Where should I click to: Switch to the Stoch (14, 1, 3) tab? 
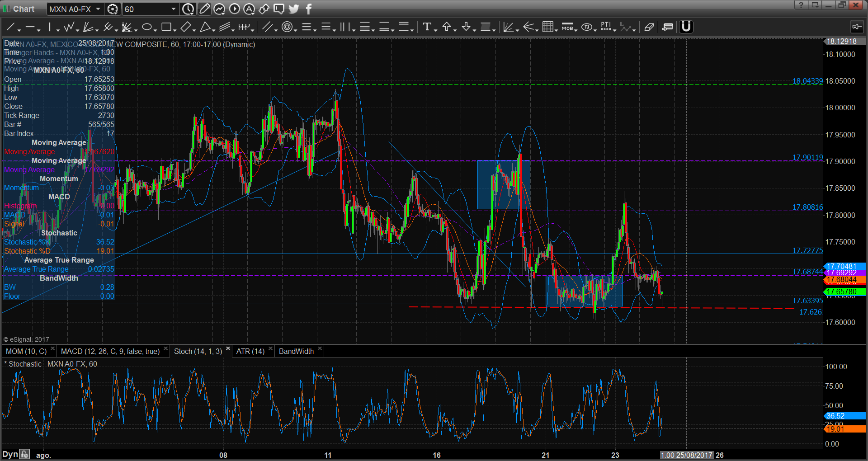click(x=198, y=351)
